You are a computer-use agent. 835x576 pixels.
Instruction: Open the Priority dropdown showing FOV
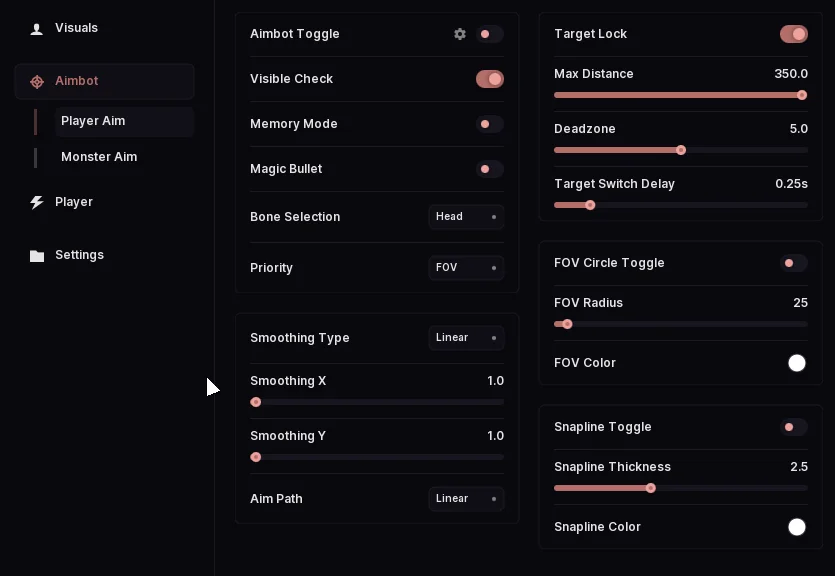click(x=466, y=268)
